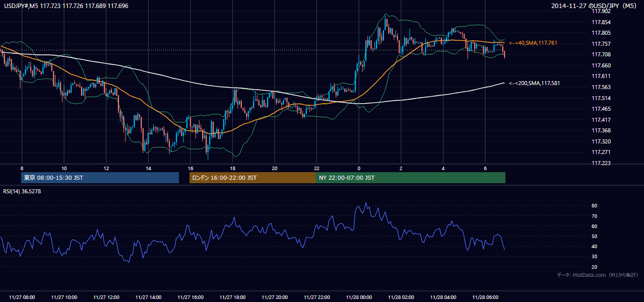
Task: Click RSI axis level 80
Action: click(x=594, y=206)
